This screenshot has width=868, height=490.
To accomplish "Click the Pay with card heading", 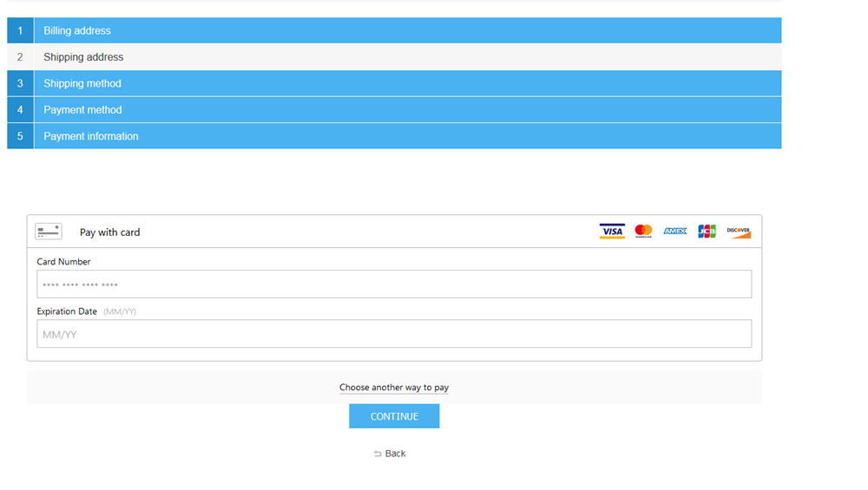I will [x=109, y=232].
